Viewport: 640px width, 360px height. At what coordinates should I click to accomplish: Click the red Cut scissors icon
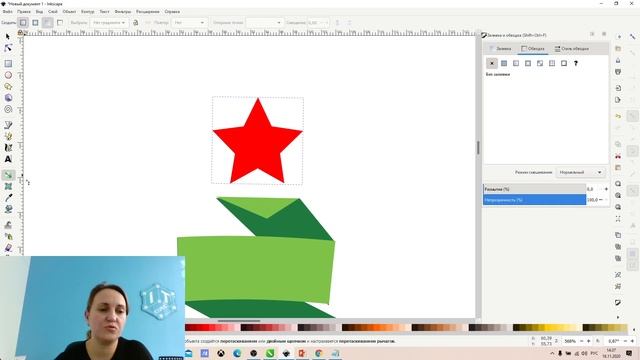(x=618, y=156)
